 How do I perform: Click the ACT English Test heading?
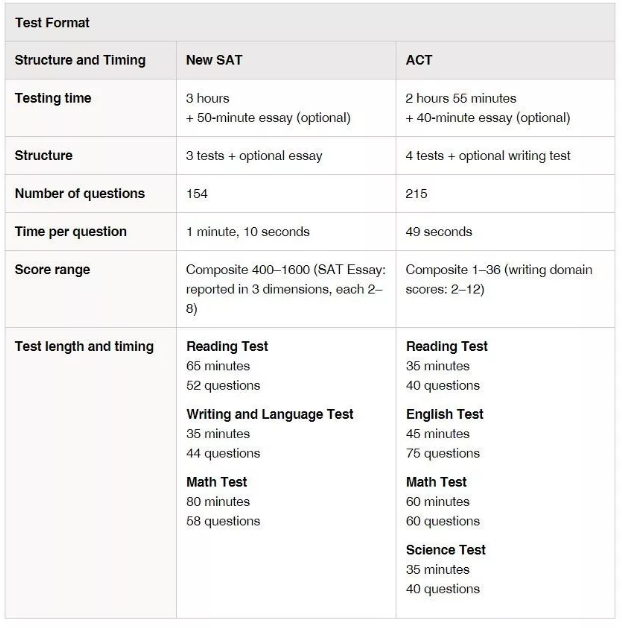(444, 414)
